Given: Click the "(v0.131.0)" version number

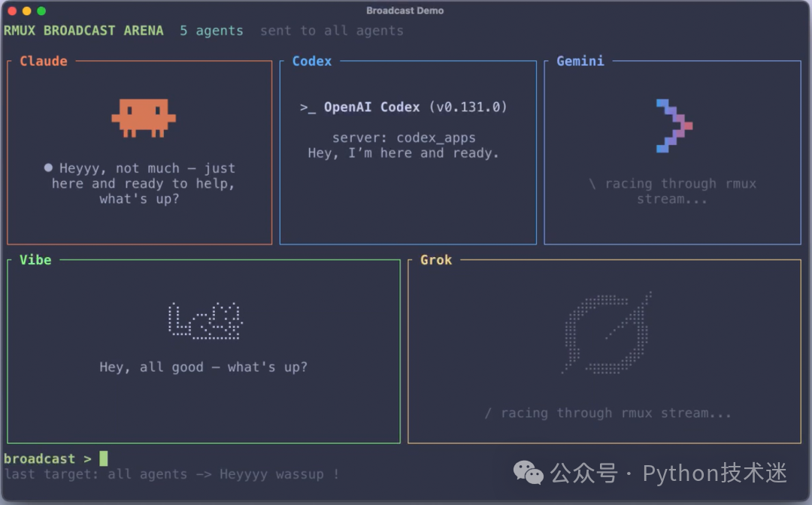Looking at the screenshot, I should pos(468,107).
